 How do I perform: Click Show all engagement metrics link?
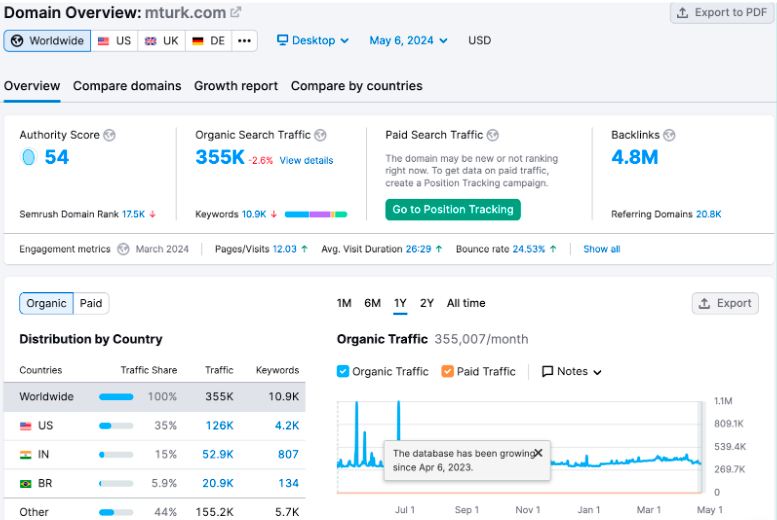(602, 249)
